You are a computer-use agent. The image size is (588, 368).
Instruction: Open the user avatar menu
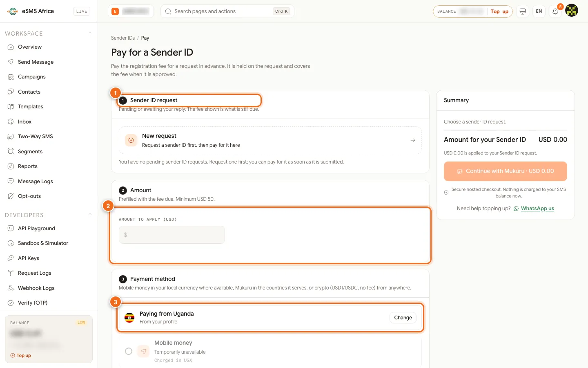(572, 11)
